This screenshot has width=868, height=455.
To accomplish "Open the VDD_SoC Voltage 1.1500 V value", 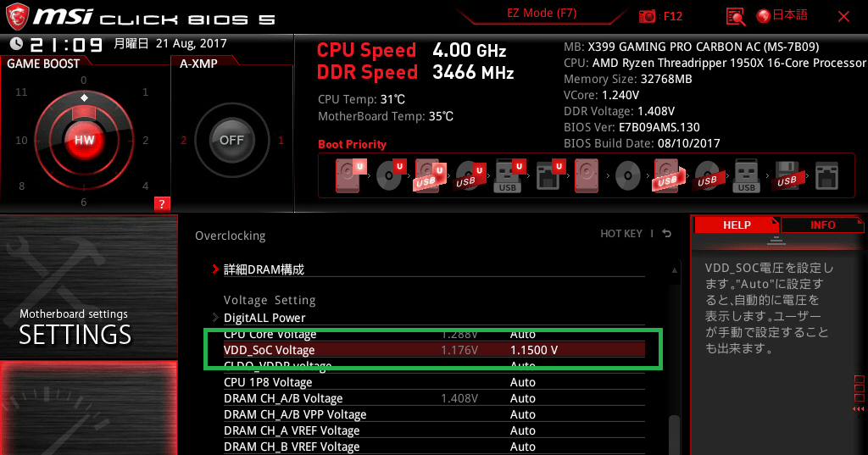I will coord(534,350).
